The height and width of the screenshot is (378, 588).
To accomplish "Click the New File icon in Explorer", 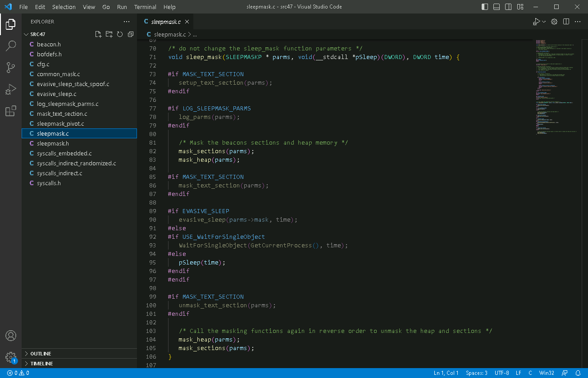I will click(98, 34).
